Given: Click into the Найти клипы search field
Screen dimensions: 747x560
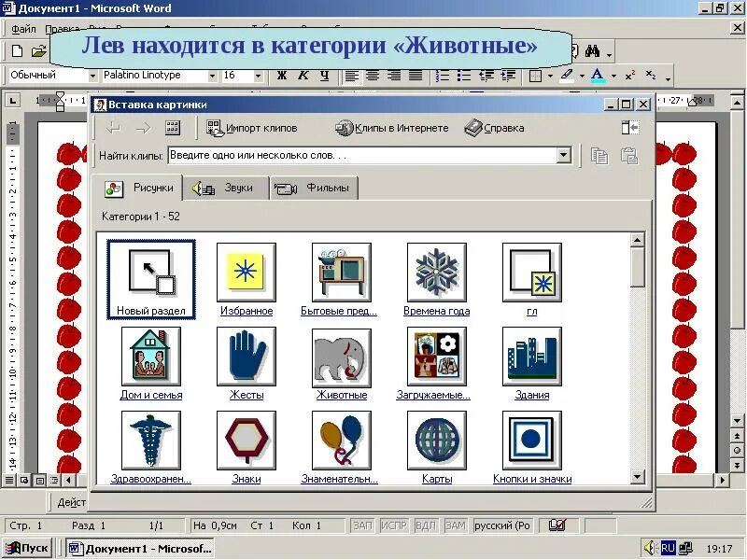Looking at the screenshot, I should pos(362,155).
